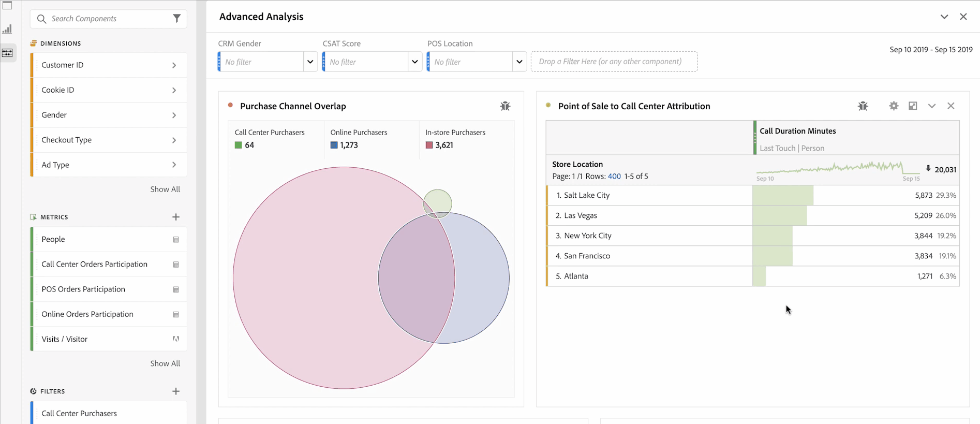Click the Search Components field
This screenshot has height=424, width=980.
pos(109,19)
